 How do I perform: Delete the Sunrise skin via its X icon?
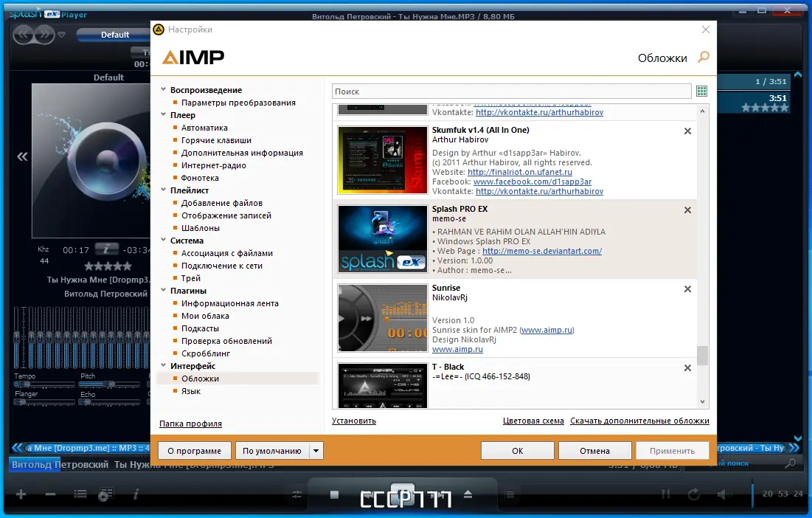click(x=687, y=289)
